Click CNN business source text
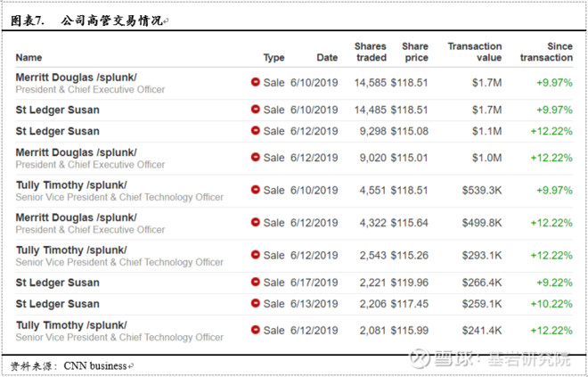The height and width of the screenshot is (377, 588). pos(96,365)
